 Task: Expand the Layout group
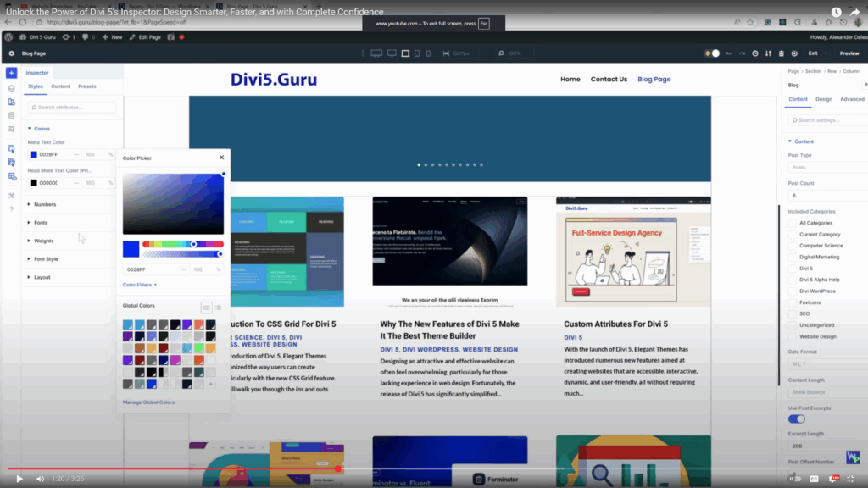click(x=39, y=277)
